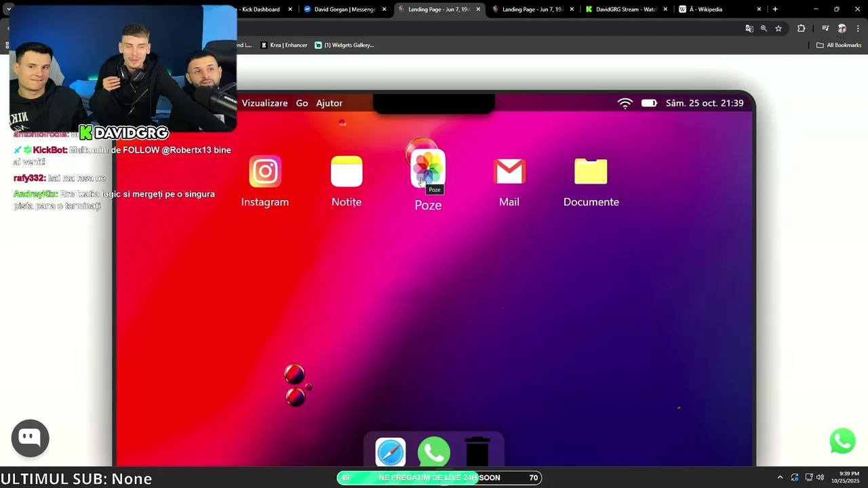
Task: Switch to the DavidGRG Stream tab
Action: click(626, 9)
